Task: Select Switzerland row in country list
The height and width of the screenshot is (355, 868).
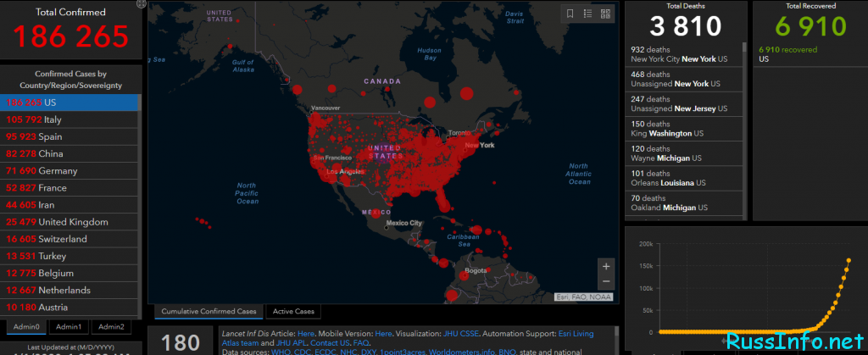Action: click(x=69, y=240)
